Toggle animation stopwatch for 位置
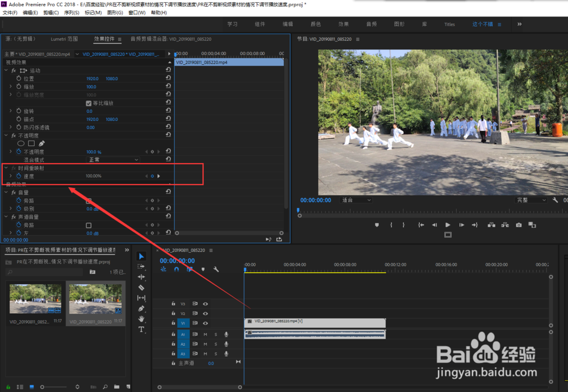Screen dimensions: 568x392 coord(19,78)
